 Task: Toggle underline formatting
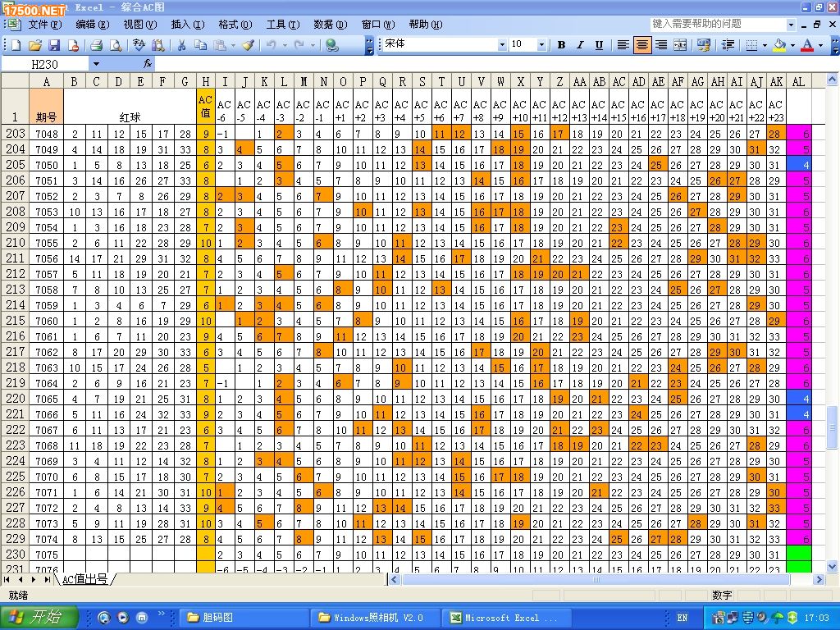(x=599, y=45)
